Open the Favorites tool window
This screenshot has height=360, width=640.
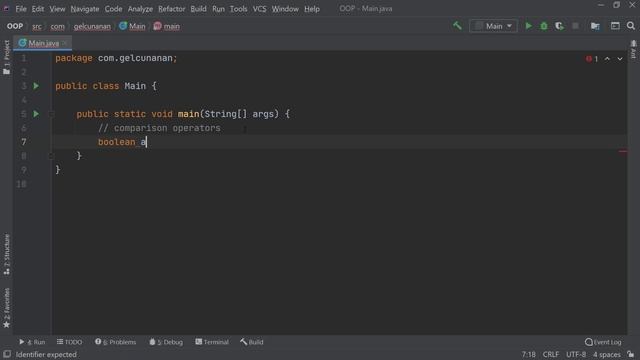point(7,308)
